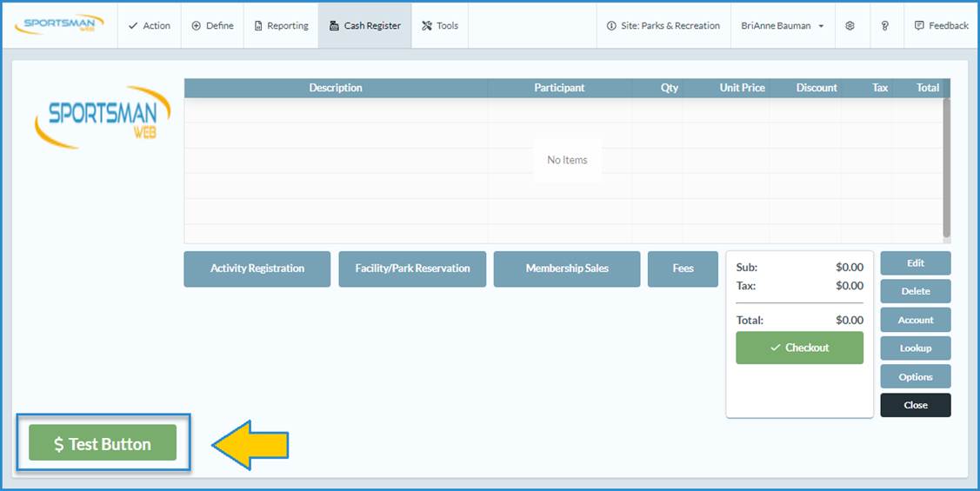The image size is (980, 491).
Task: Click the Lookup button
Action: click(915, 348)
